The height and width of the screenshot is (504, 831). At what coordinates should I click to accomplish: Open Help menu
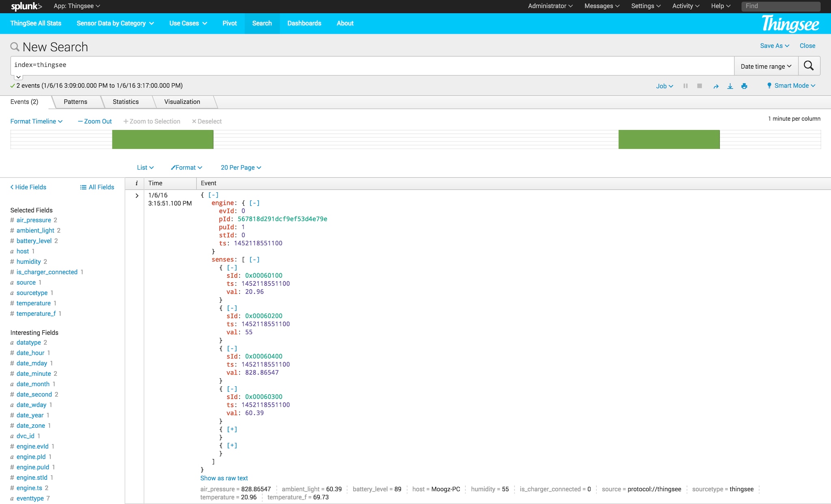721,6
